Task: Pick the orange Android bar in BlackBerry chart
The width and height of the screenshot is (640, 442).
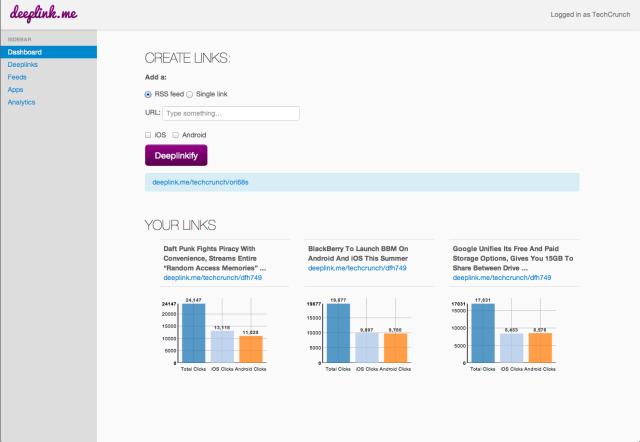Action: (396, 348)
